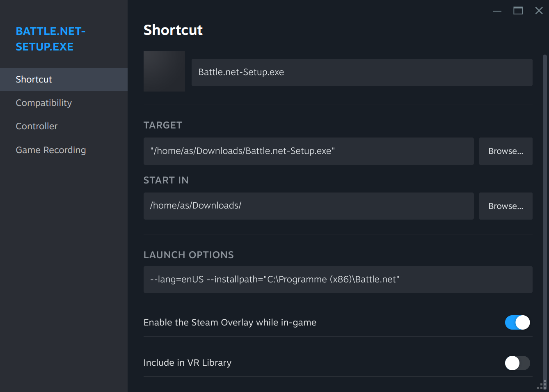Close the shortcut properties window
Image resolution: width=549 pixels, height=392 pixels.
[539, 11]
